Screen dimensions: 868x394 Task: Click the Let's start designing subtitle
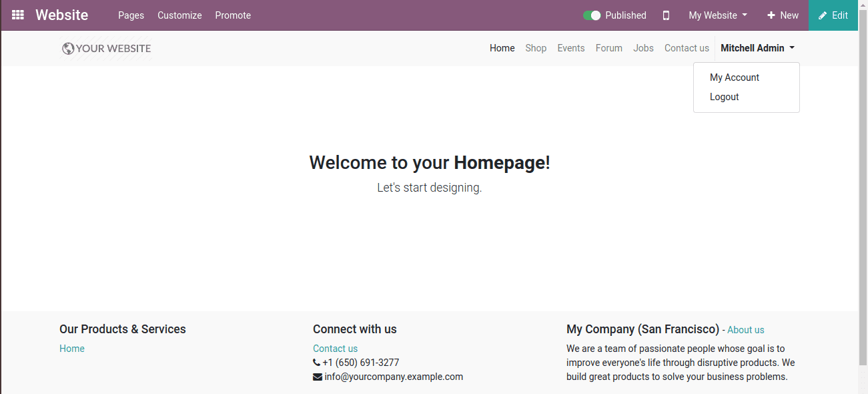(430, 188)
